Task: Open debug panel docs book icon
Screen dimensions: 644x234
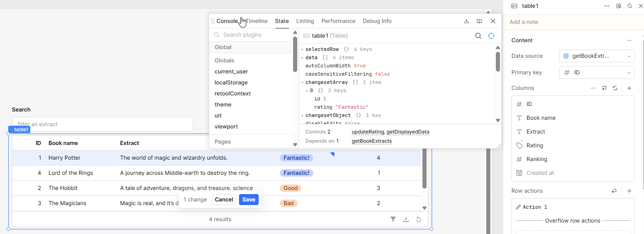Action: click(x=479, y=21)
